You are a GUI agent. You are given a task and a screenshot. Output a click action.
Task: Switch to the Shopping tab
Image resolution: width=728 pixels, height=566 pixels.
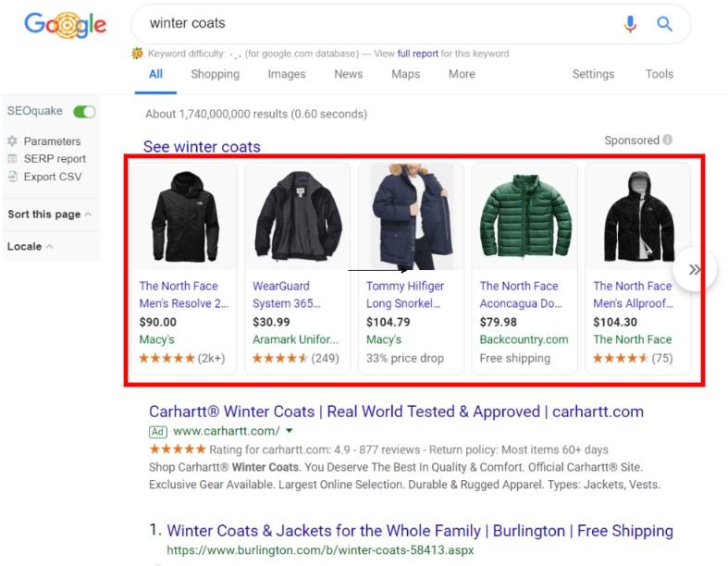click(x=215, y=74)
